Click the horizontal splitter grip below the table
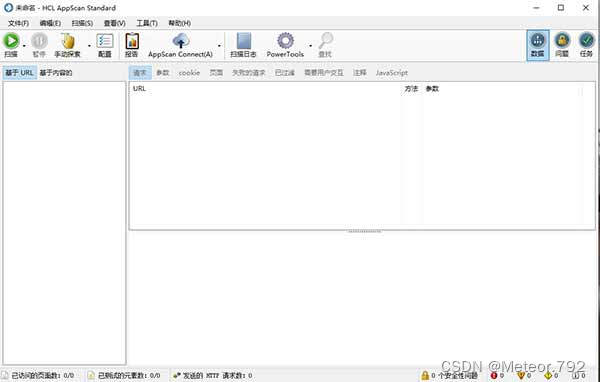 point(364,232)
